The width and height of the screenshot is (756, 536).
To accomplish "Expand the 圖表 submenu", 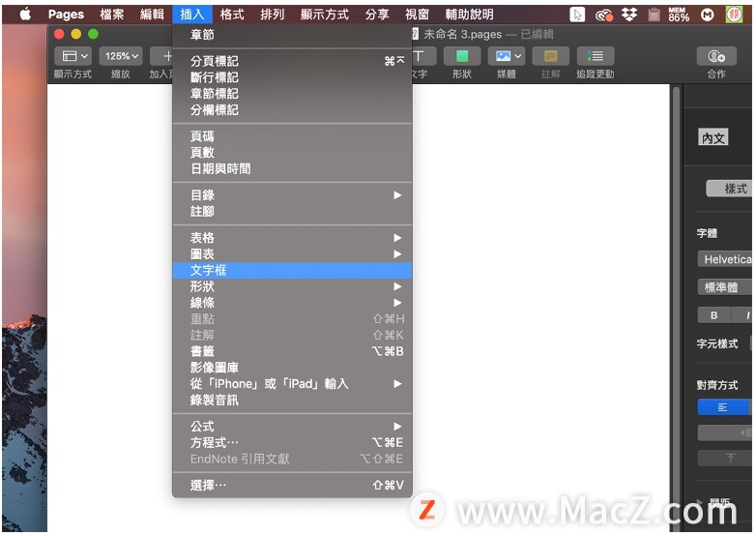I will pyautogui.click(x=292, y=254).
